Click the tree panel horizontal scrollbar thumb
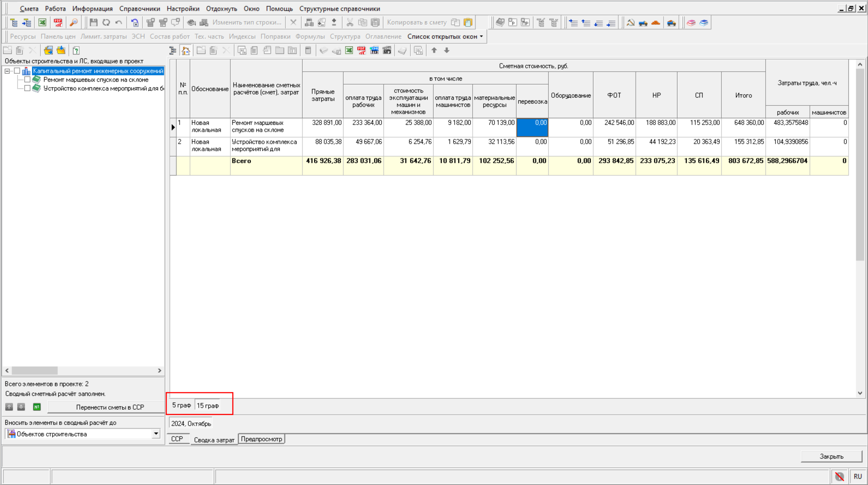This screenshot has width=868, height=485. [x=35, y=370]
